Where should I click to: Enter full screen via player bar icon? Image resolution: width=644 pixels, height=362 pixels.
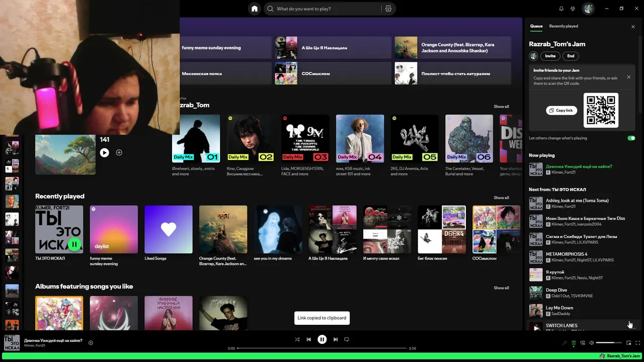pyautogui.click(x=637, y=343)
